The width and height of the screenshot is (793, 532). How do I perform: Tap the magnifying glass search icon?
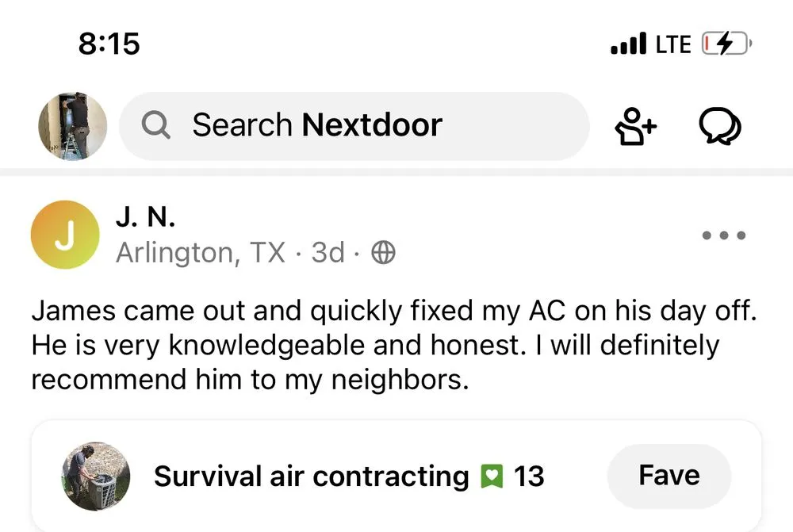coord(156,125)
